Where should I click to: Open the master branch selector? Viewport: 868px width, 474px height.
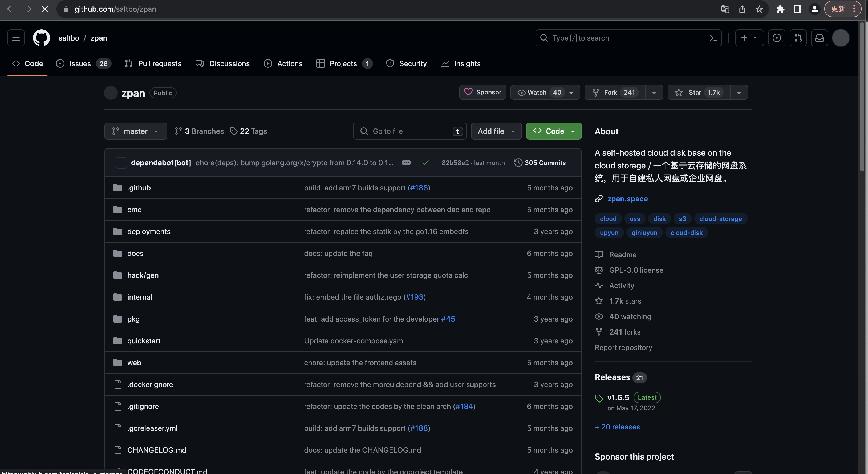(135, 131)
